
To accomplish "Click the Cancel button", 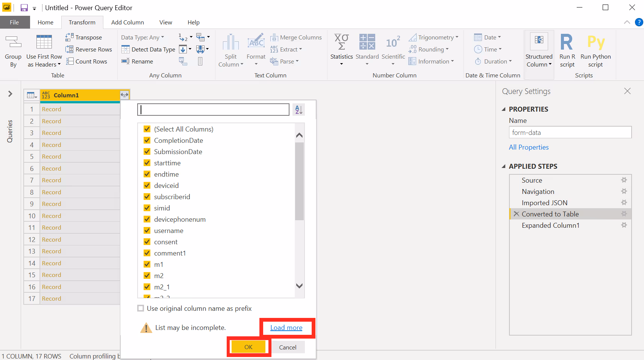I will tap(288, 347).
